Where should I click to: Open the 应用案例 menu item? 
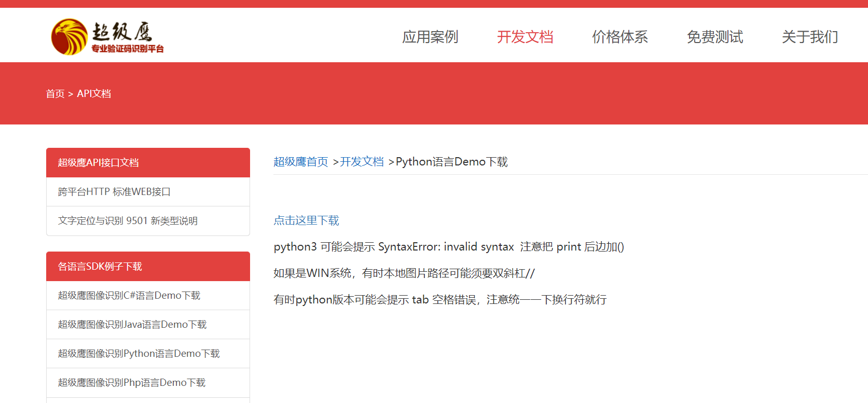click(430, 37)
